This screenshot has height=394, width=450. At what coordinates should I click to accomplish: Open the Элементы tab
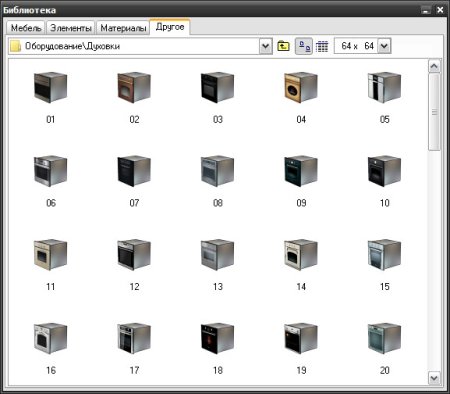pos(71,28)
